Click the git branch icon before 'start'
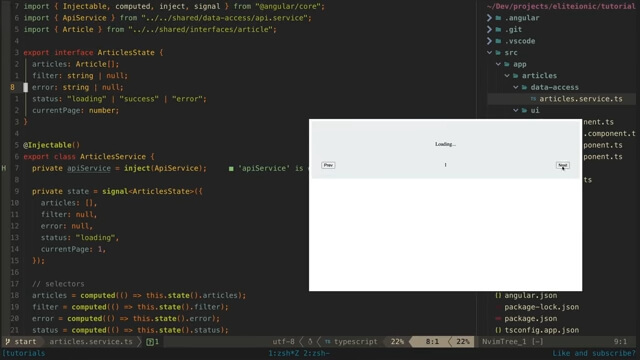 click(8, 342)
